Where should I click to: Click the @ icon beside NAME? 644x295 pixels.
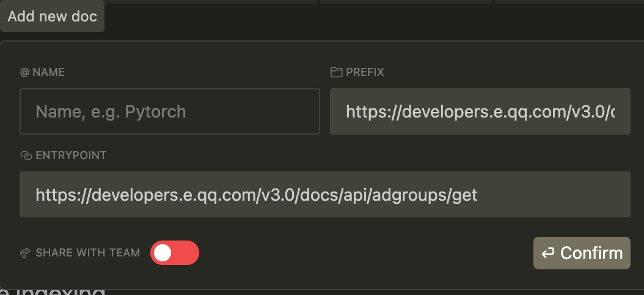click(24, 72)
